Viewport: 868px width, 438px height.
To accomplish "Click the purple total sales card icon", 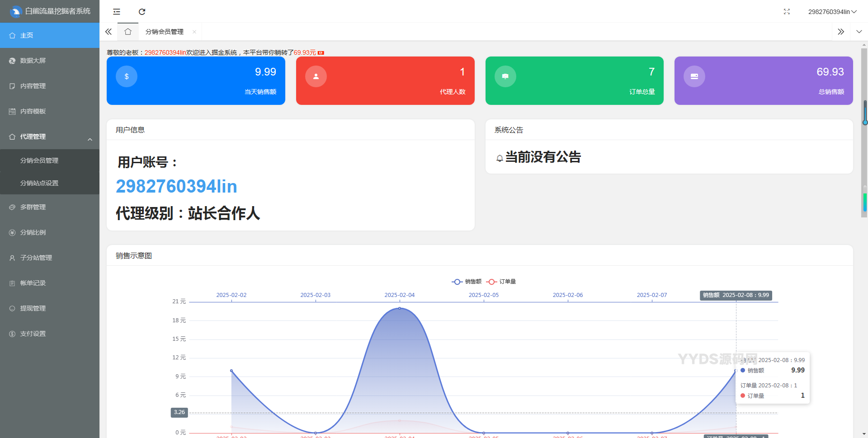I will point(694,76).
